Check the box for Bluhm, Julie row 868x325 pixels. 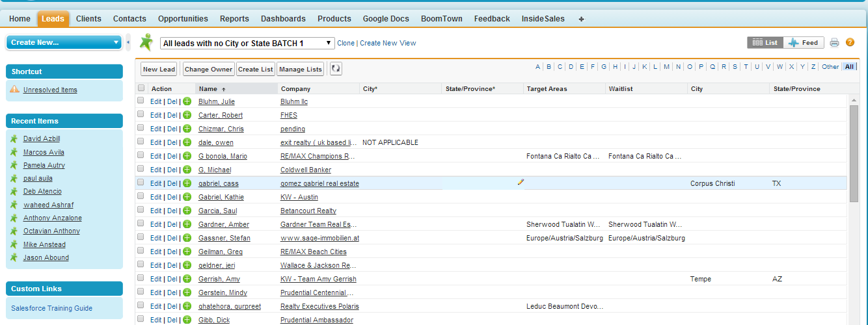(141, 101)
